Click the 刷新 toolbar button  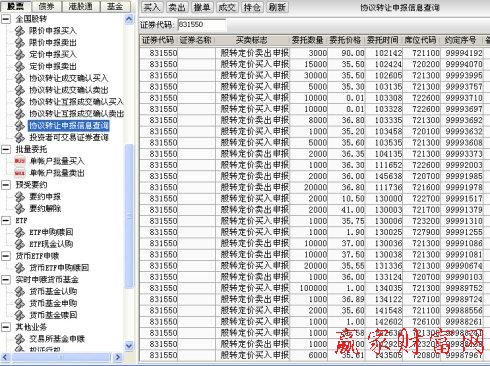point(277,7)
